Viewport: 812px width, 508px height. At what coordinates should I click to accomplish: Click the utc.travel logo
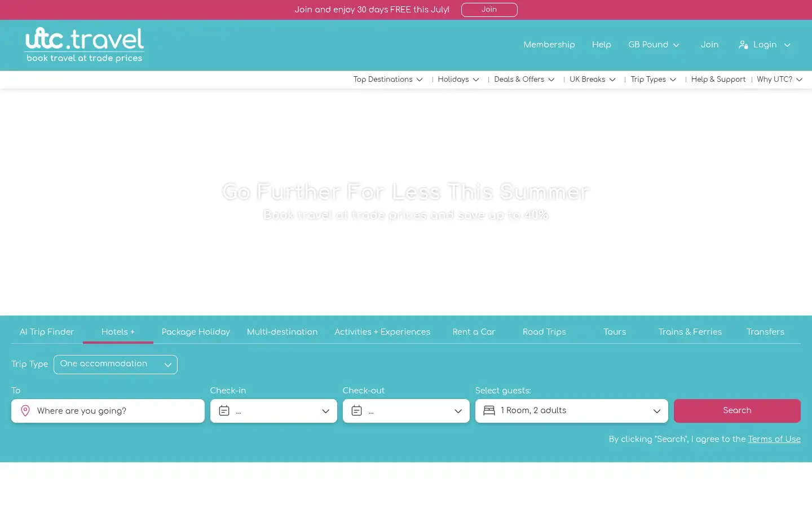(84, 45)
